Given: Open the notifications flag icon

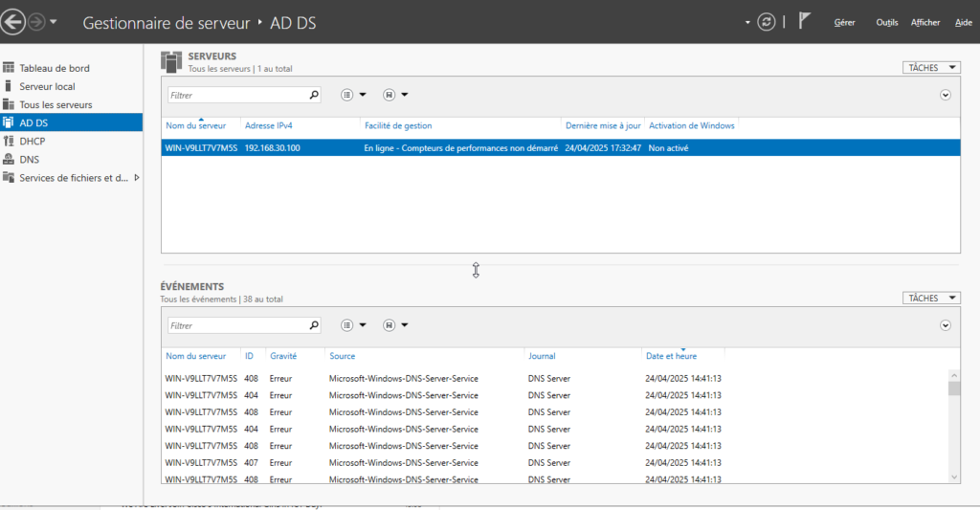Looking at the screenshot, I should pyautogui.click(x=805, y=22).
